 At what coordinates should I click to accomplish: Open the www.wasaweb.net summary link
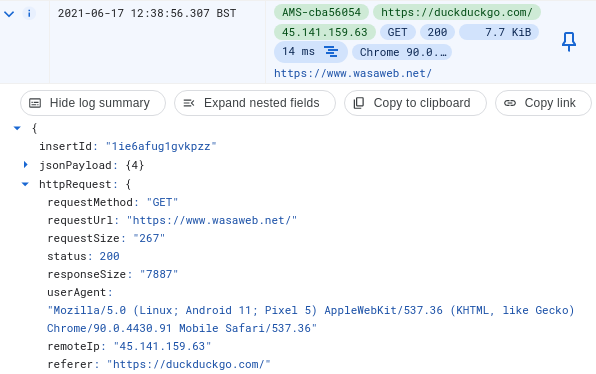[x=353, y=73]
